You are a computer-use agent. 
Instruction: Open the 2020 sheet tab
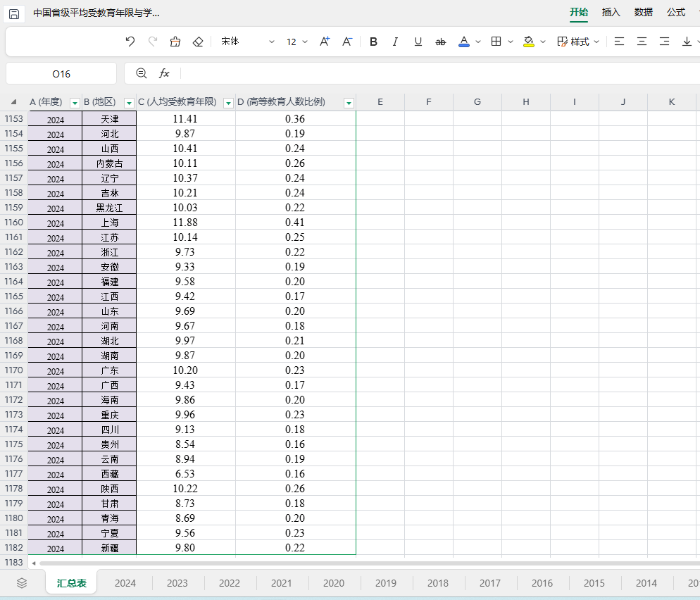pyautogui.click(x=334, y=583)
